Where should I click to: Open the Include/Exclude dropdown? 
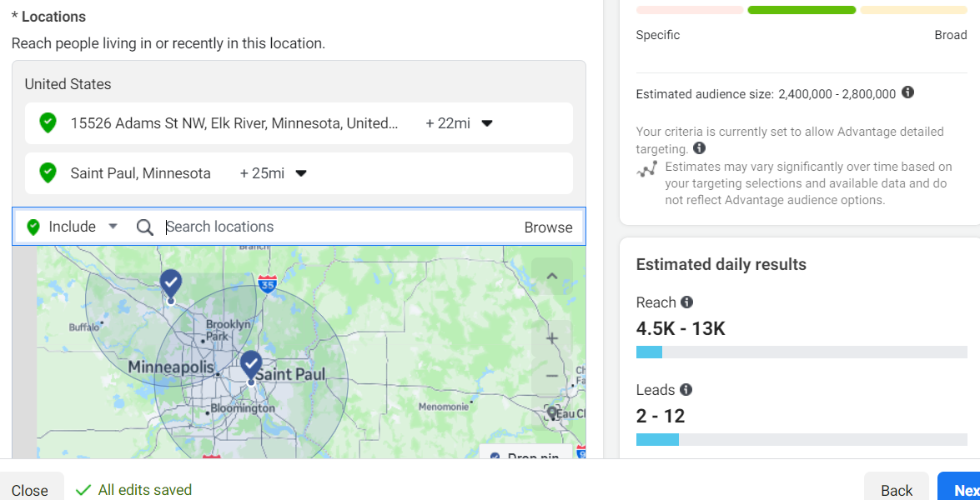113,226
